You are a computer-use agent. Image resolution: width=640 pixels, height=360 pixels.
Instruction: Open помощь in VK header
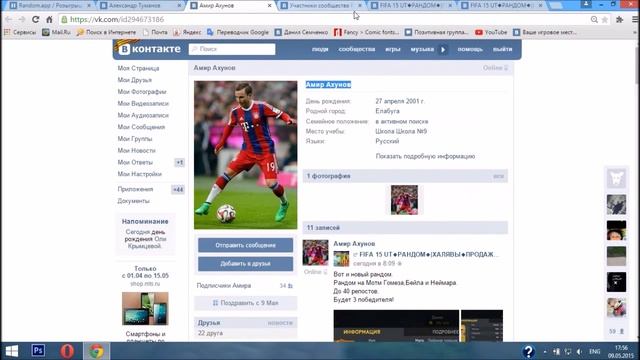coord(470,49)
